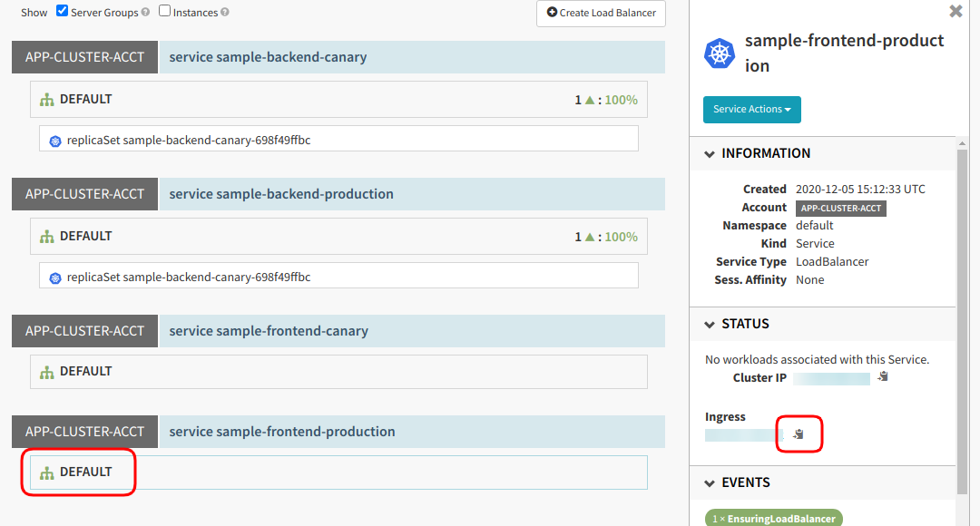980x526 pixels.
Task: Copy the Cluster IP with the clipboard icon
Action: tap(882, 377)
